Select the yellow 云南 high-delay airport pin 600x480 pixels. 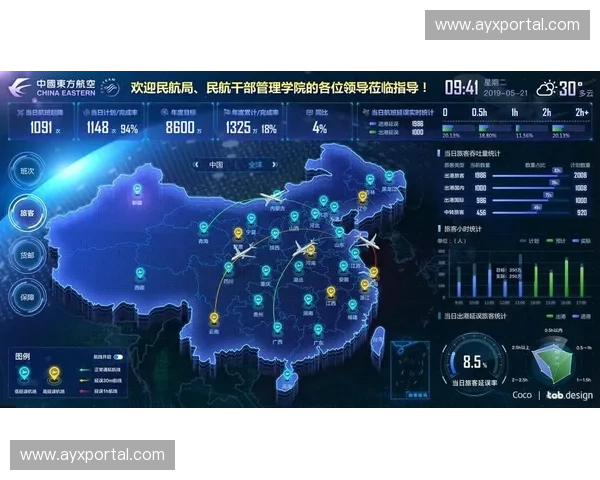(214, 318)
